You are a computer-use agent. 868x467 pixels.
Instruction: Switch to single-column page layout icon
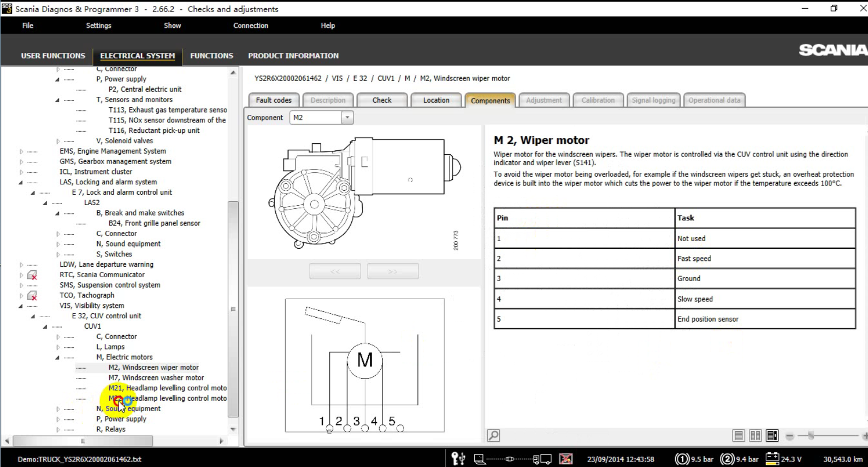click(x=739, y=435)
